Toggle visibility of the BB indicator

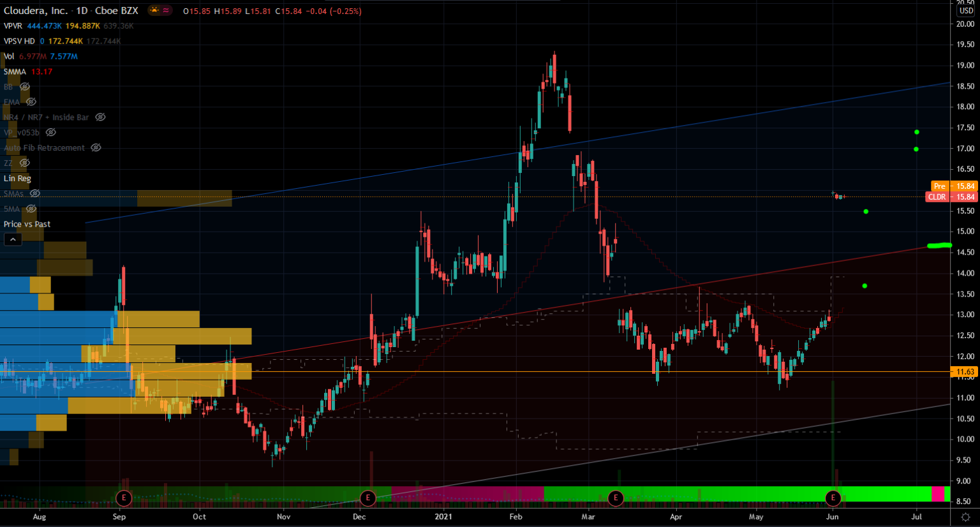point(26,87)
